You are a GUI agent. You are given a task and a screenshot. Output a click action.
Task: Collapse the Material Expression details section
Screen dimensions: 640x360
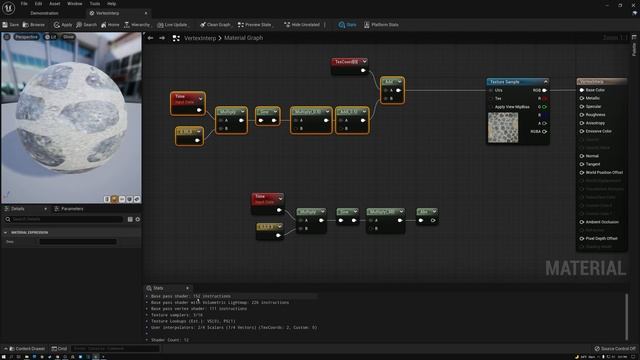[5, 232]
